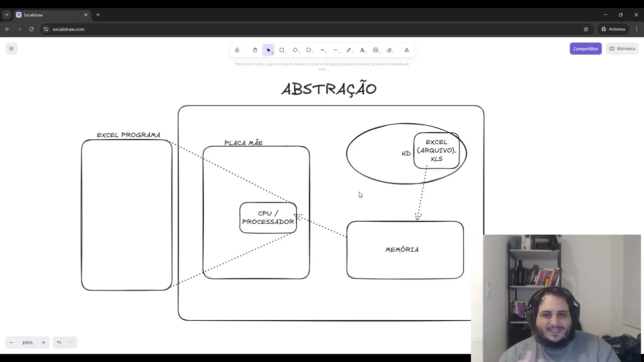Select the EXCEL PROGRAMA label
This screenshot has height=362, width=644.
click(128, 135)
